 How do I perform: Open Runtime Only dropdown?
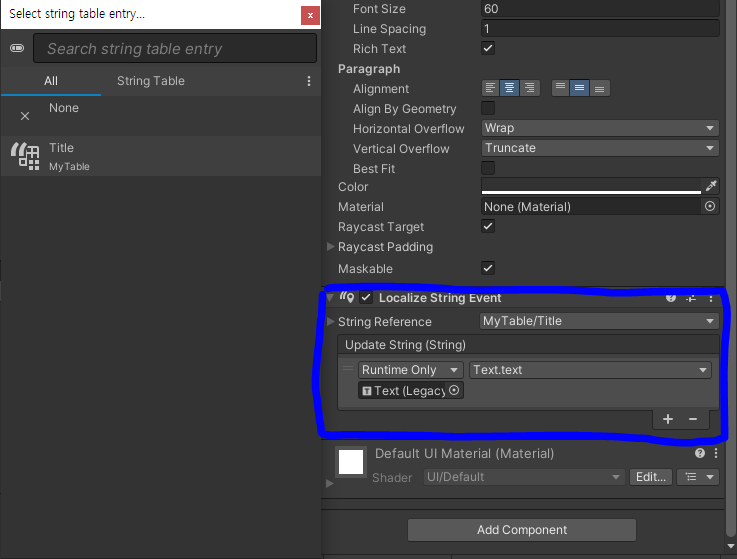[410, 370]
